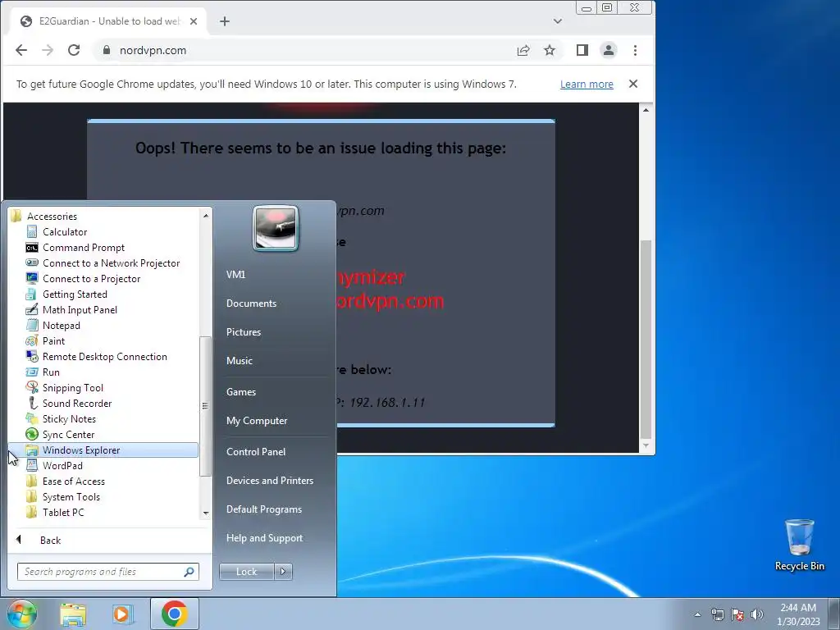Open the Recycle Bin on desktop
Image resolution: width=840 pixels, height=630 pixels.
799,545
